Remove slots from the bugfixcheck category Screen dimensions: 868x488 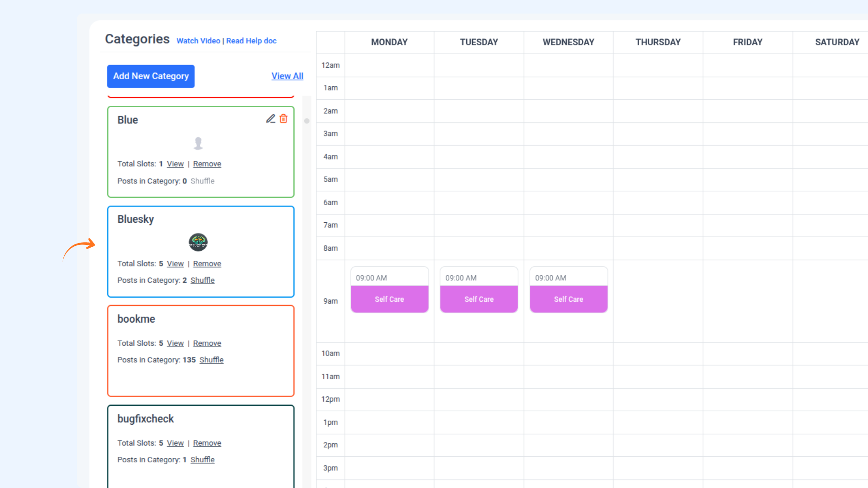[207, 443]
